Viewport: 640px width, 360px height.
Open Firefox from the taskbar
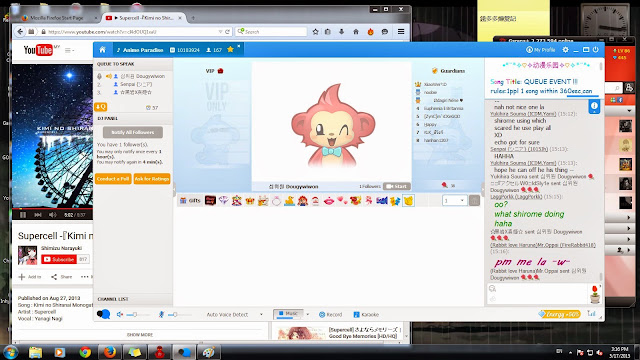coord(110,352)
